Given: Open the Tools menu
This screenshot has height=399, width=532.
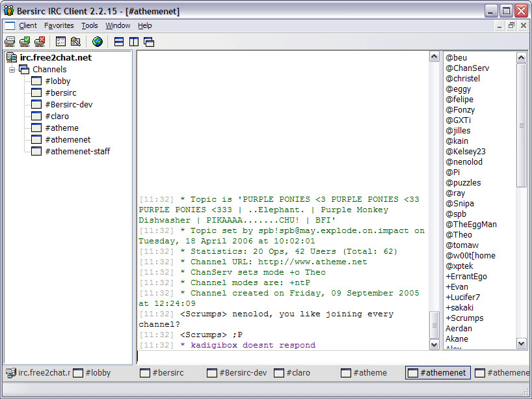Looking at the screenshot, I should tap(90, 25).
